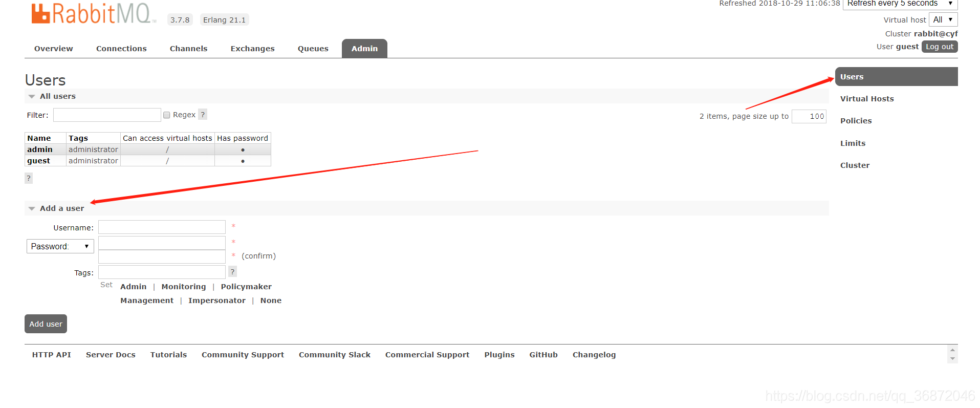The width and height of the screenshot is (980, 408).
Task: Open the Server Docs footer link
Action: click(111, 355)
